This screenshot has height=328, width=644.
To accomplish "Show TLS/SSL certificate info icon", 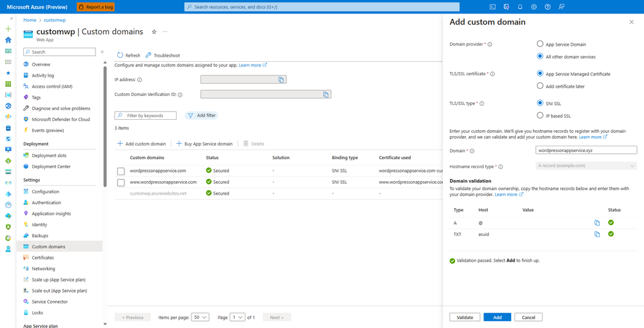I will coord(493,74).
